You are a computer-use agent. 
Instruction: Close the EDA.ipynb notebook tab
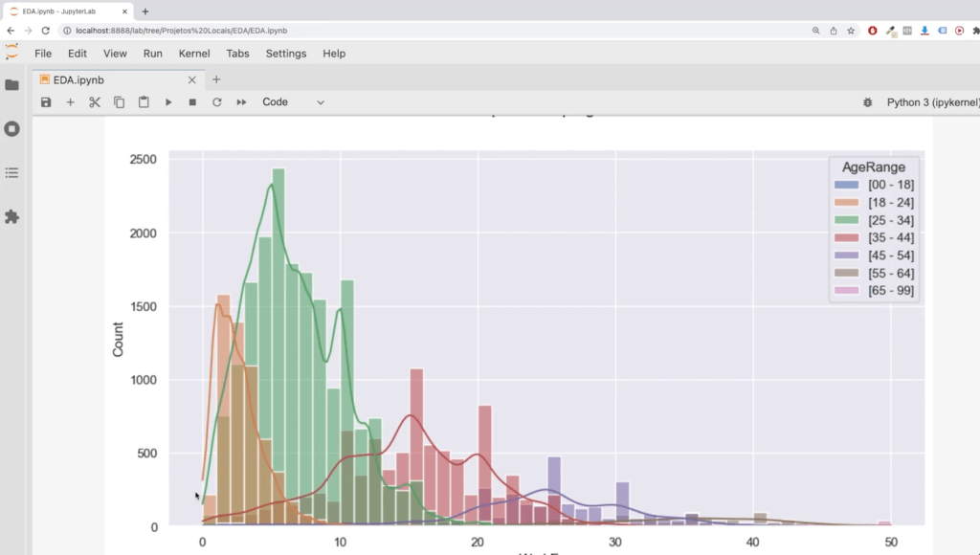(192, 80)
